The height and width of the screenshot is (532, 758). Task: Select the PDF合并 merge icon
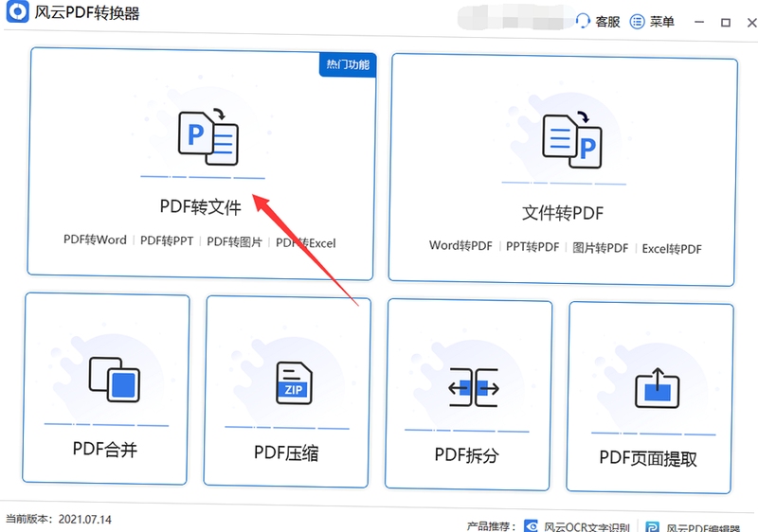coord(114,380)
